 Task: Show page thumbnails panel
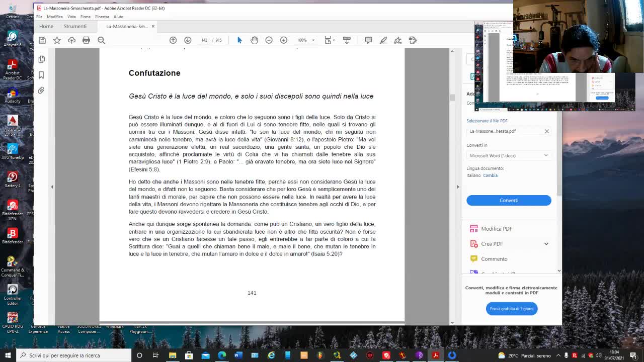pos(41,59)
